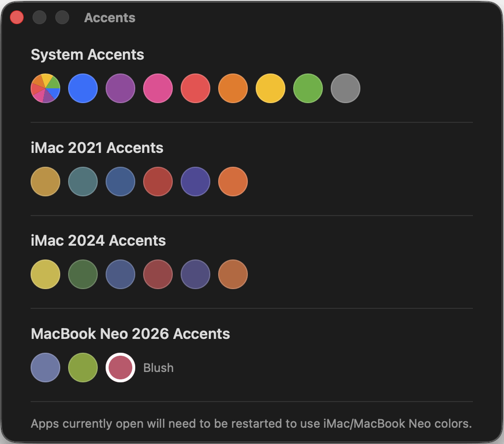Choose the blue iMac 2021 accent
The image size is (504, 444).
pyautogui.click(x=120, y=182)
